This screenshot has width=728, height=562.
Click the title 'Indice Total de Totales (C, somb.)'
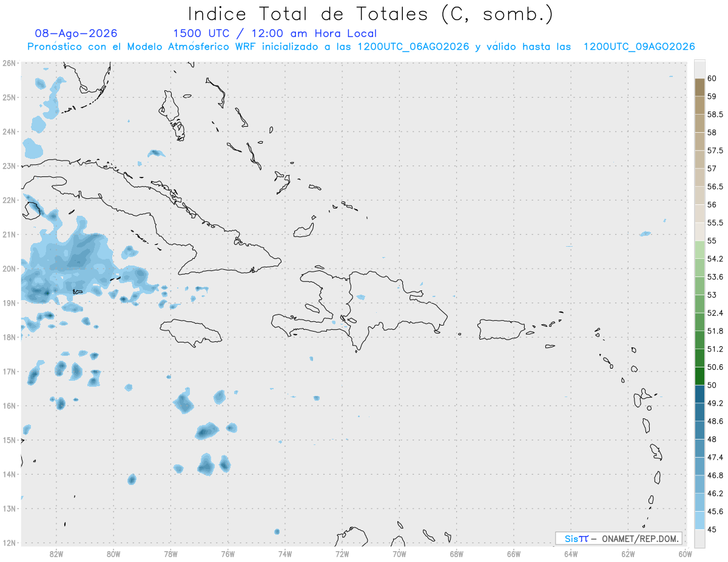(370, 14)
